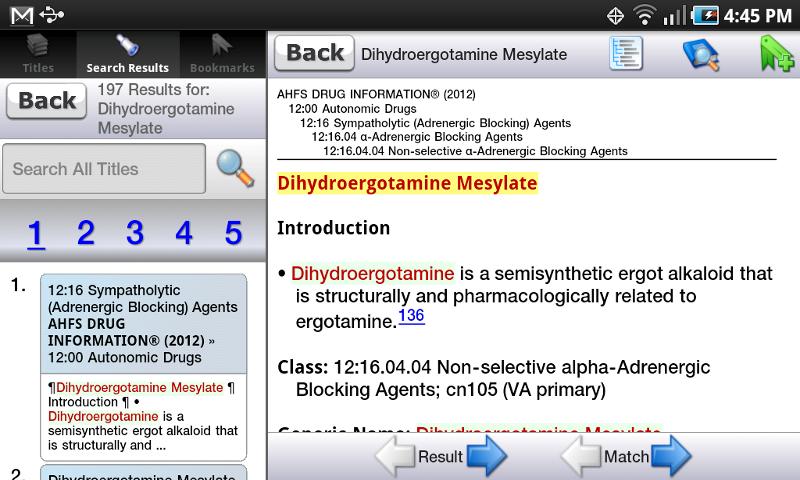Viewport: 800px width, 480px height.
Task: Tap '12:00 Autonomic Drugs' breadcrumb
Action: point(353,109)
